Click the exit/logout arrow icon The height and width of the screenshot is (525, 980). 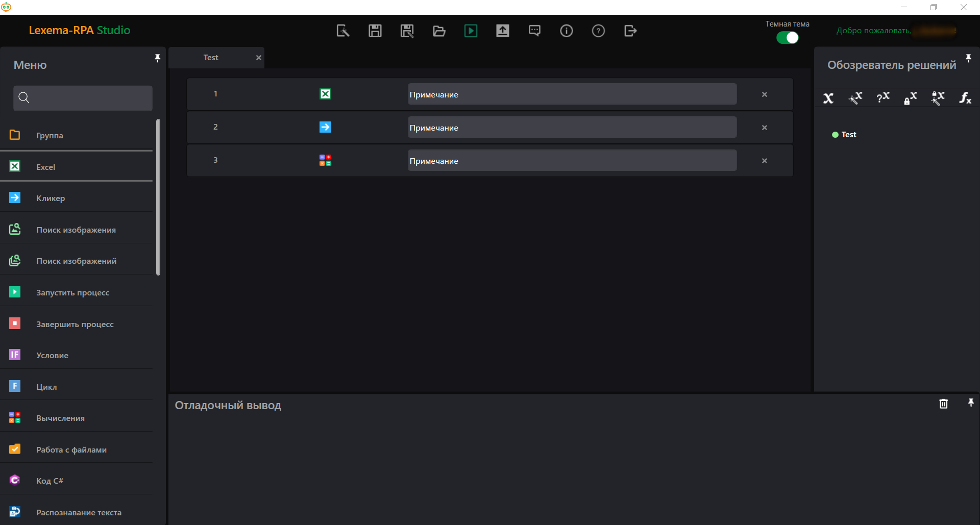630,31
